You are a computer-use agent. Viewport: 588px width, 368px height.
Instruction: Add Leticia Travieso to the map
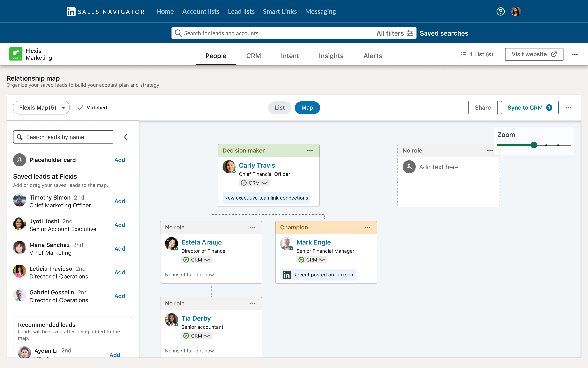120,272
